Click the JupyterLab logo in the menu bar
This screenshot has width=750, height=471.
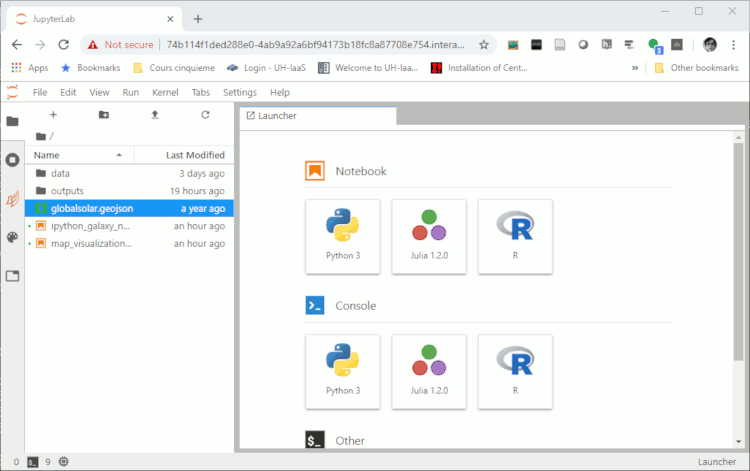[12, 92]
